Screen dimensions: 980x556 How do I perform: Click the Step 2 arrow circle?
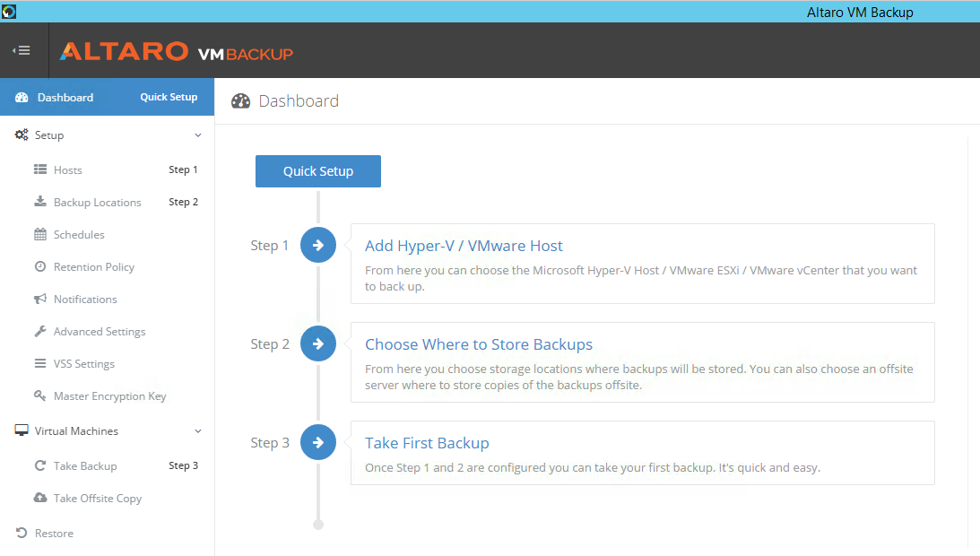318,344
